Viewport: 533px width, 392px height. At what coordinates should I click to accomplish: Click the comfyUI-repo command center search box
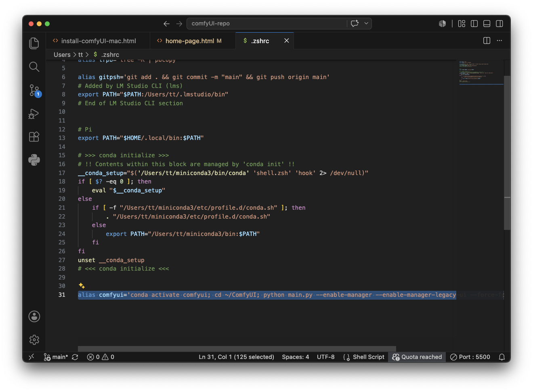267,23
